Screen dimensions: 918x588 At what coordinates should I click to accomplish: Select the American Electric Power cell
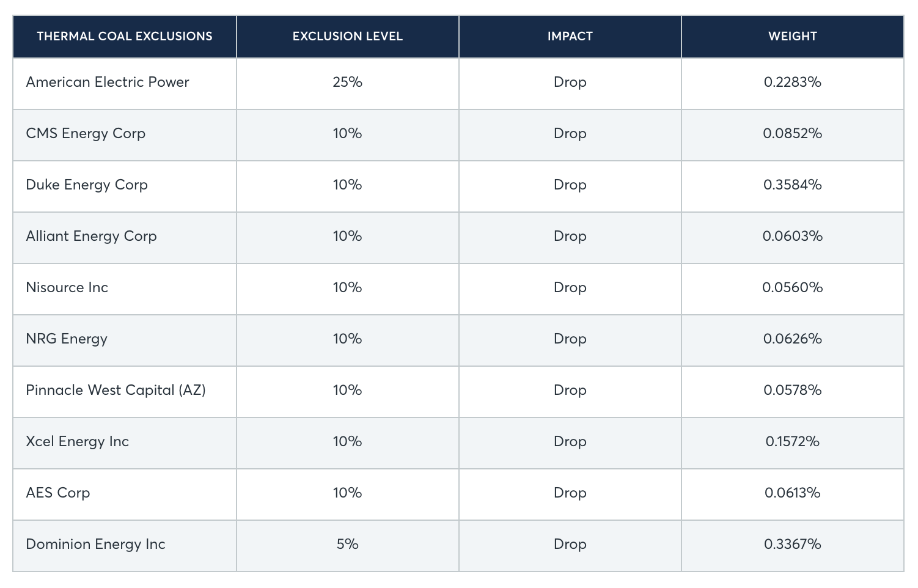click(x=108, y=83)
